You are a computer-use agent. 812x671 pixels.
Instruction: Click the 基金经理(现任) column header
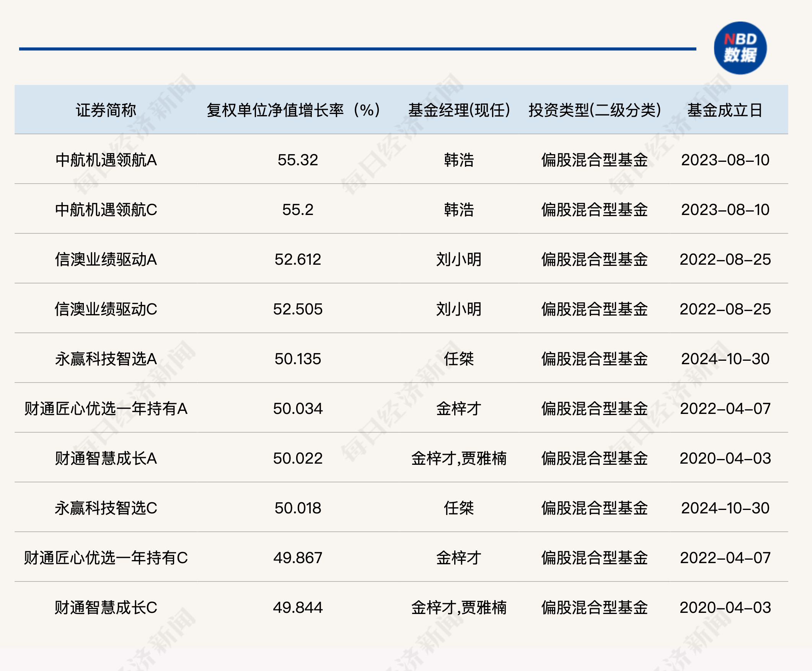pyautogui.click(x=459, y=110)
